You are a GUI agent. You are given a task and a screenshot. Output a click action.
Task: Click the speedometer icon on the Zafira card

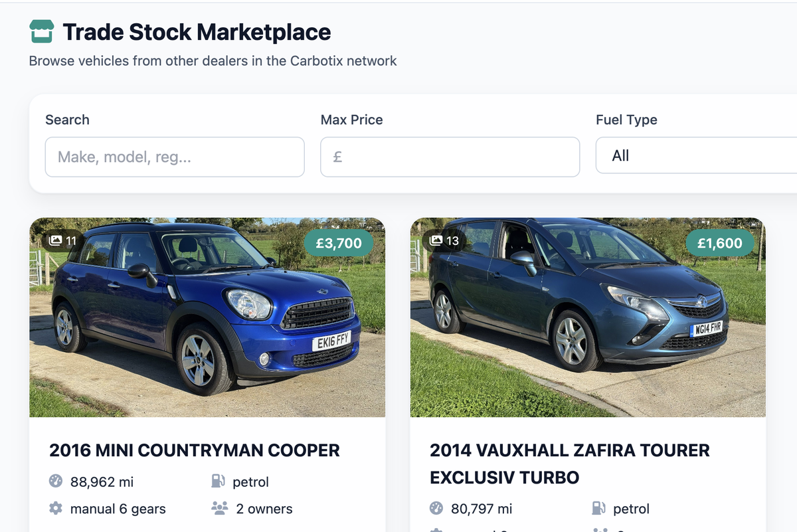[x=436, y=508]
